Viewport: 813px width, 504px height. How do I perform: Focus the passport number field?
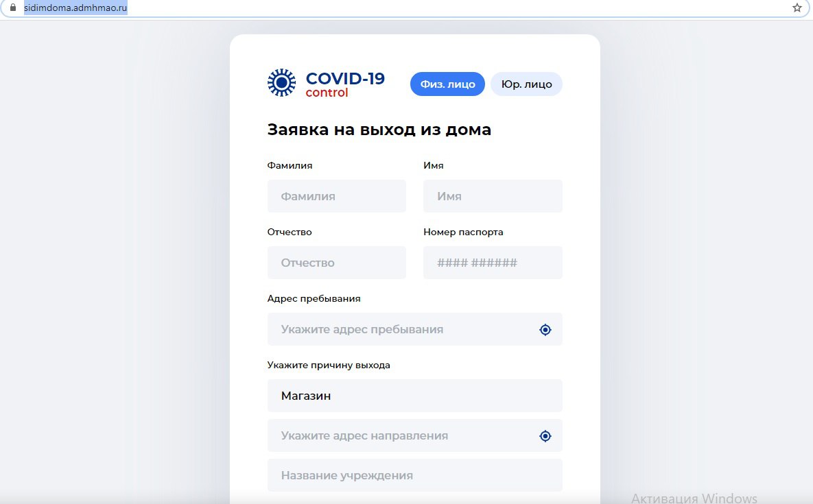click(493, 263)
